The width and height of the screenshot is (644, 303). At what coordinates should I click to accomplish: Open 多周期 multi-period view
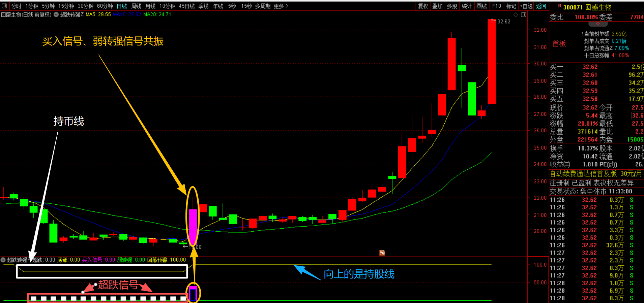(263, 6)
